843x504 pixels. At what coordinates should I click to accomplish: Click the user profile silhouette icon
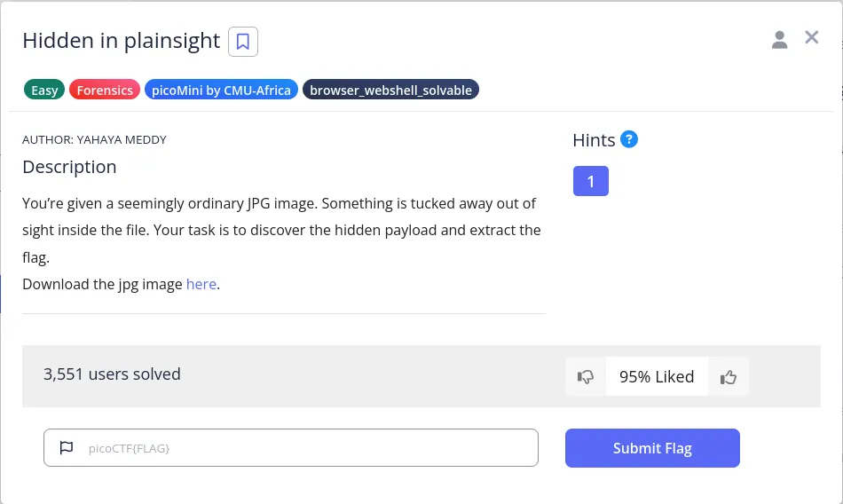[779, 39]
